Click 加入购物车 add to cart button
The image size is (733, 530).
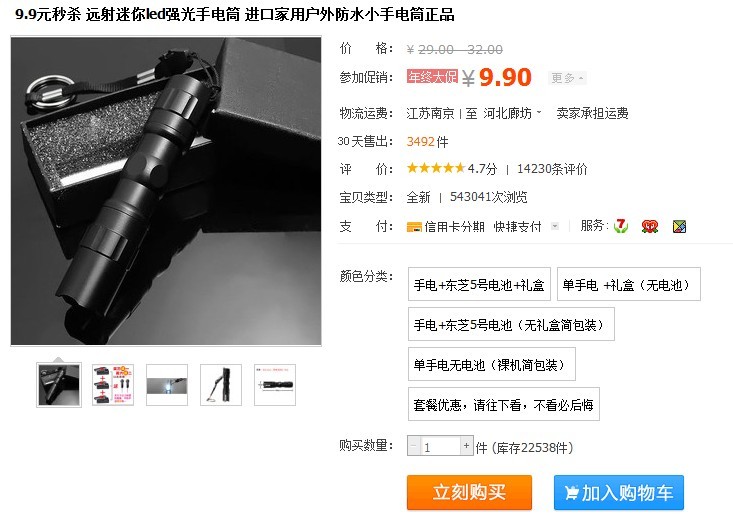(619, 492)
